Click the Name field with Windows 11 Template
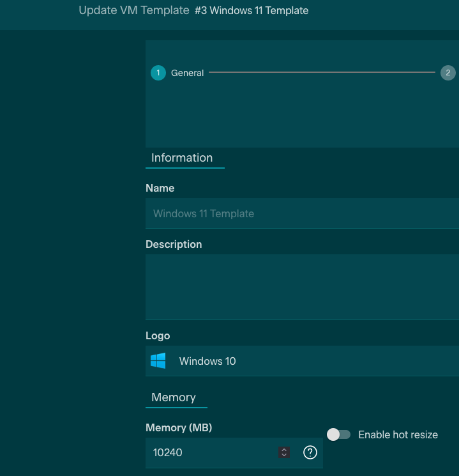Screen dimensions: 459x476 300,213
